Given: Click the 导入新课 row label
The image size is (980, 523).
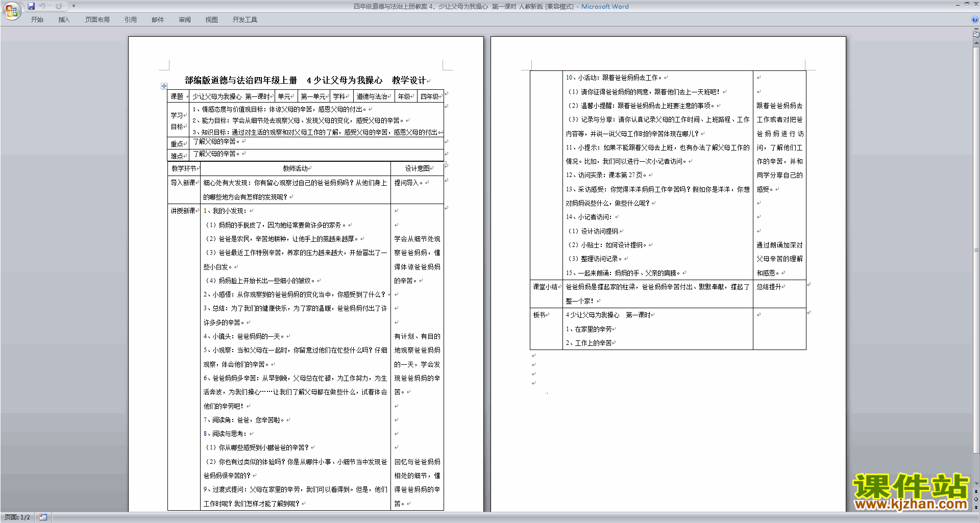Looking at the screenshot, I should click(x=183, y=183).
